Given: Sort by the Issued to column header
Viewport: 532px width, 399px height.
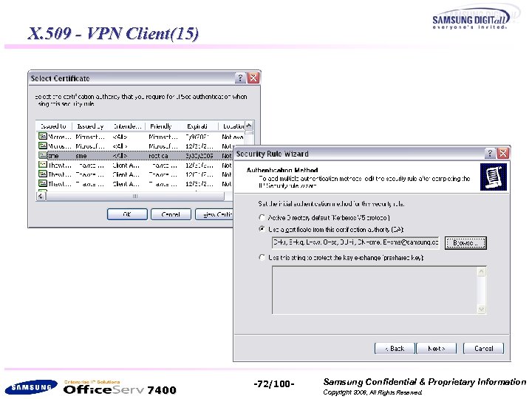Looking at the screenshot, I should click(54, 126).
